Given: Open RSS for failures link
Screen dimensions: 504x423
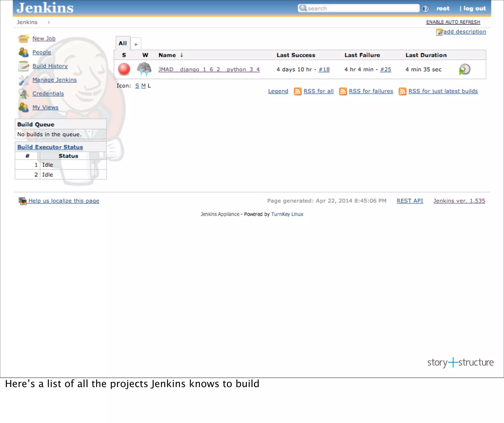Looking at the screenshot, I should coord(371,91).
